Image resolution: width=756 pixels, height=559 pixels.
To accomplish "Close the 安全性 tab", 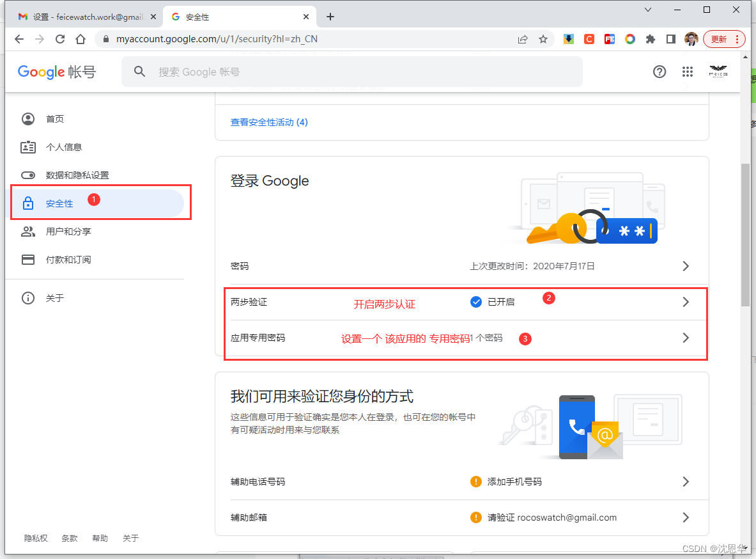I will pyautogui.click(x=306, y=17).
